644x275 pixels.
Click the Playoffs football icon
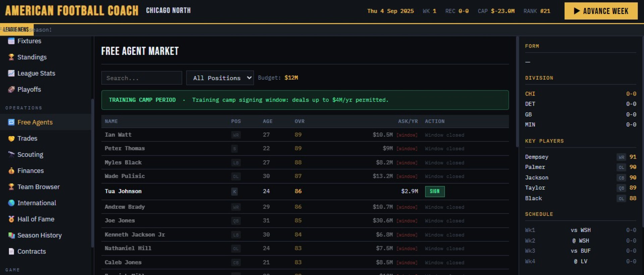tap(11, 89)
